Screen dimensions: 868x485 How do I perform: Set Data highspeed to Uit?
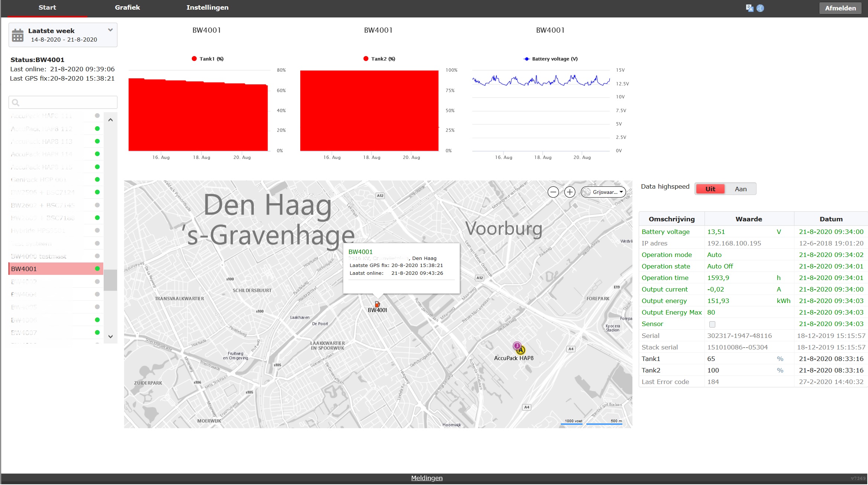coord(710,189)
